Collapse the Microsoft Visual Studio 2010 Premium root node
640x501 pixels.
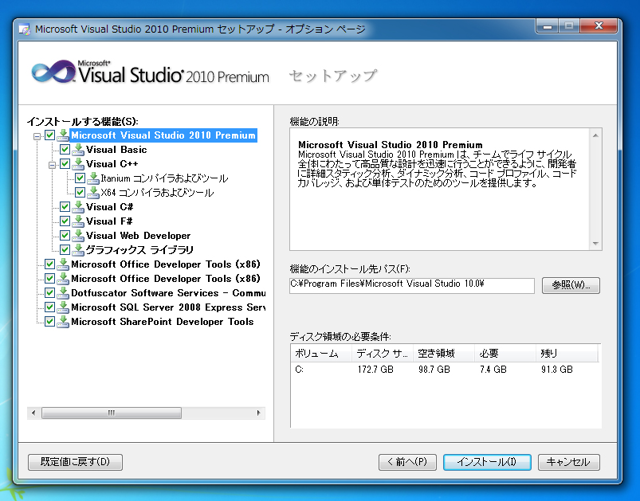pos(37,136)
